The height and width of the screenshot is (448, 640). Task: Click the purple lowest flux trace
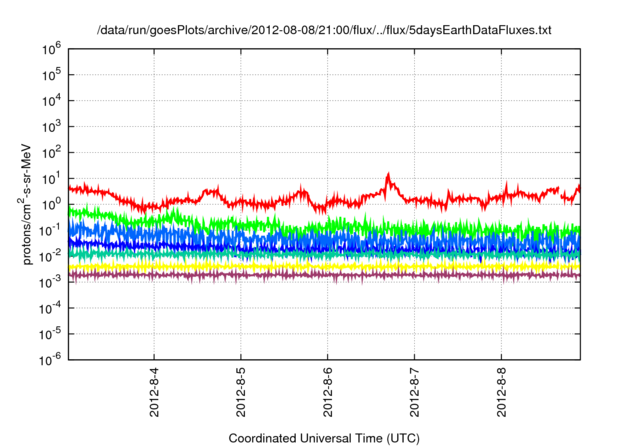pyautogui.click(x=324, y=275)
